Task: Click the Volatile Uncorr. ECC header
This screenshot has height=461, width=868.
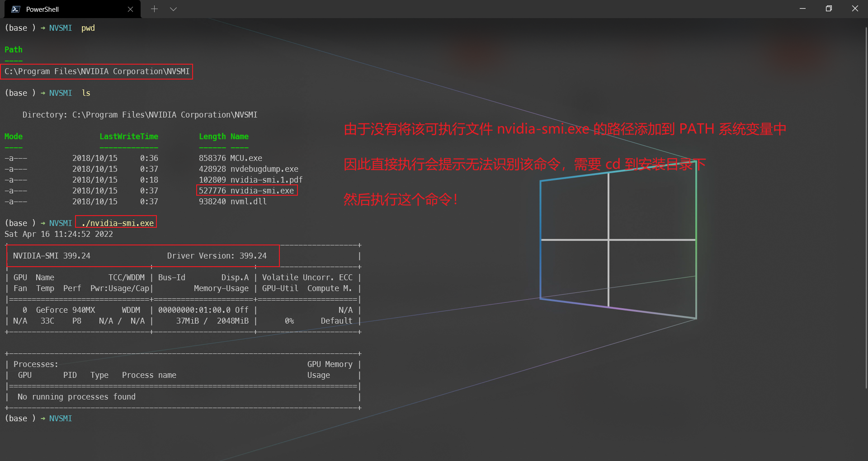Action: pos(307,278)
